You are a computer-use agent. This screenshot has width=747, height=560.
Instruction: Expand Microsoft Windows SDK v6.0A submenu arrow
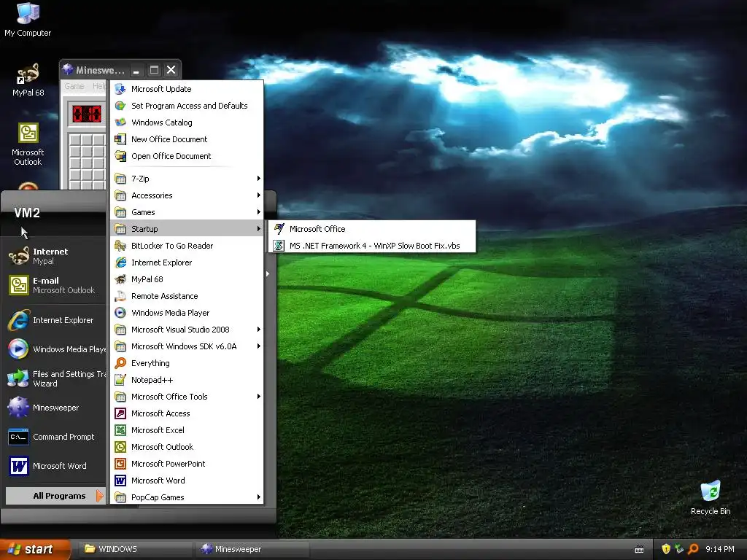259,346
